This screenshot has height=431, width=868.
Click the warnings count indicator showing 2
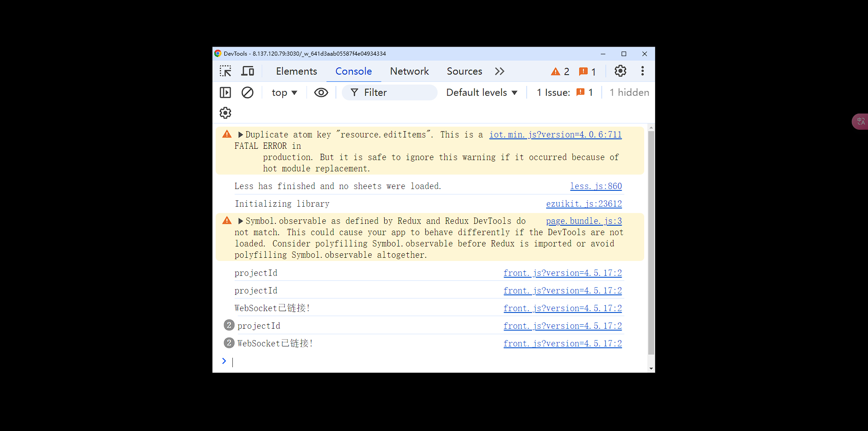(560, 71)
